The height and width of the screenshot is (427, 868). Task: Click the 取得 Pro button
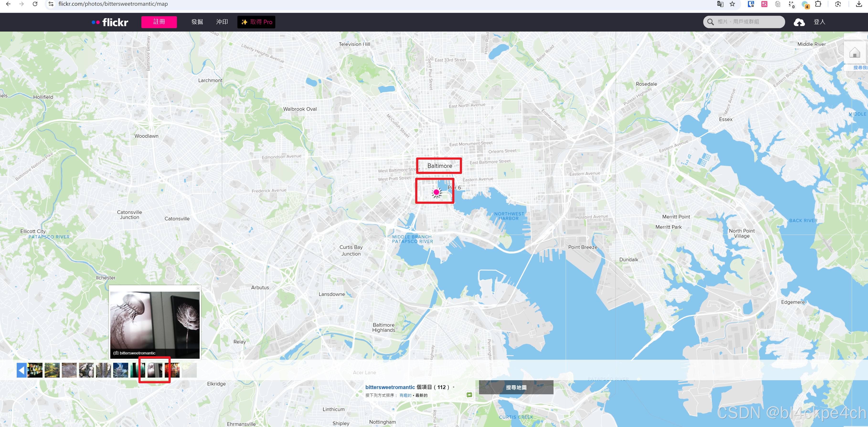(x=256, y=22)
